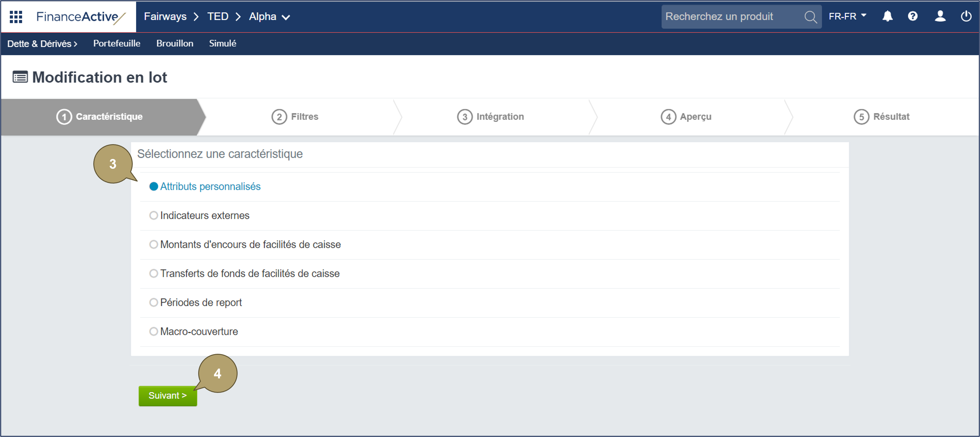Open notifications bell icon

point(887,16)
